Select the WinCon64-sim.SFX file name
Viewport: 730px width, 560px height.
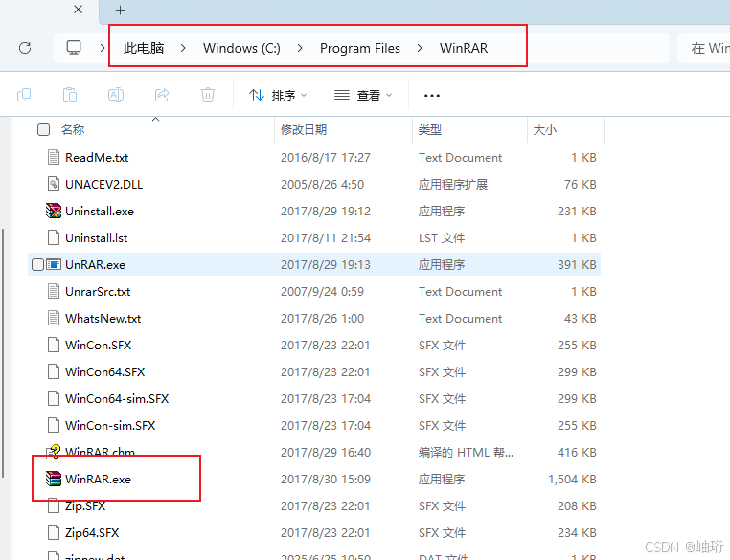(x=117, y=399)
